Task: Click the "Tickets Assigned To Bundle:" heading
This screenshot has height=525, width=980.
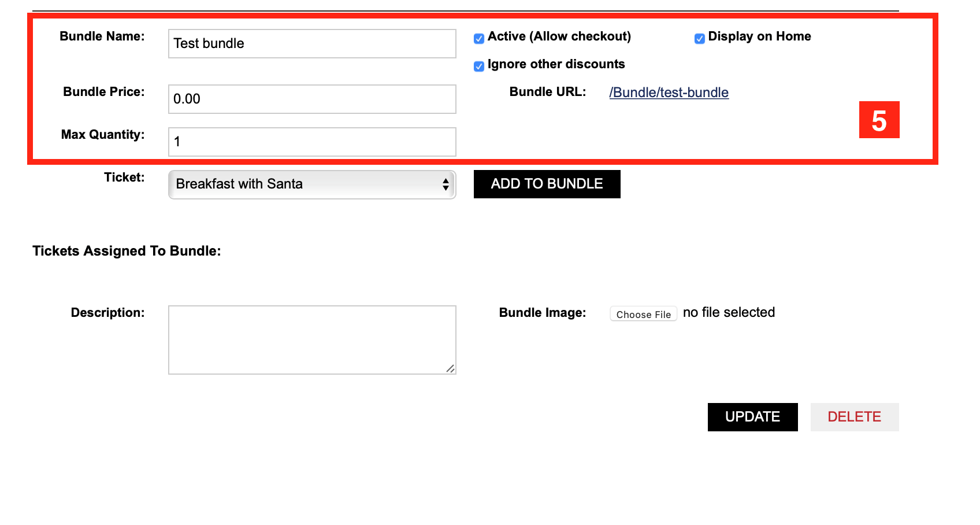Action: click(127, 251)
